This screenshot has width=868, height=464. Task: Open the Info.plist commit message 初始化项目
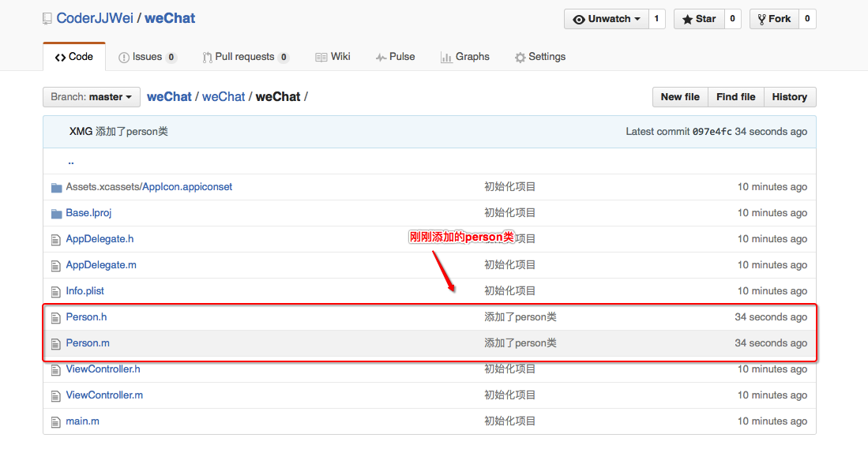(x=510, y=291)
